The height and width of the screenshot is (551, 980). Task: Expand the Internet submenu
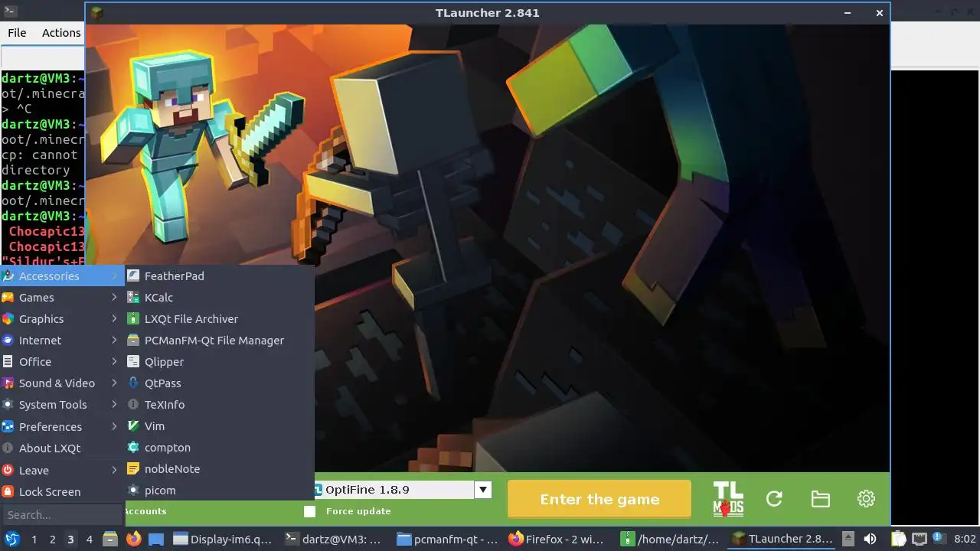(63, 340)
